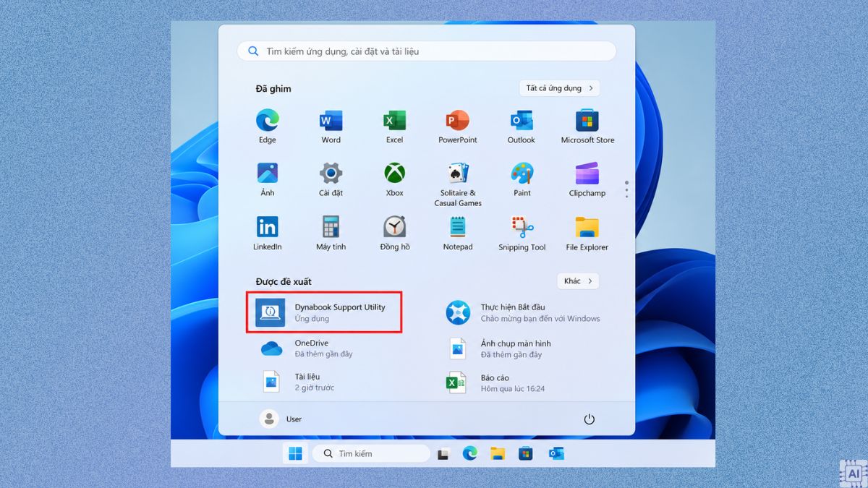Viewport: 868px width, 488px height.
Task: Open the Outlook pinned app
Action: (x=522, y=127)
